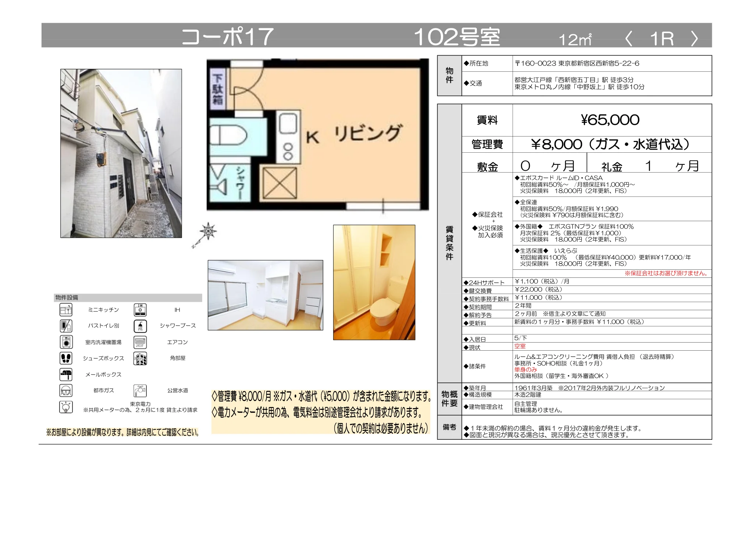Click the シャワーブース icon
This screenshot has height=535, width=756.
(141, 326)
